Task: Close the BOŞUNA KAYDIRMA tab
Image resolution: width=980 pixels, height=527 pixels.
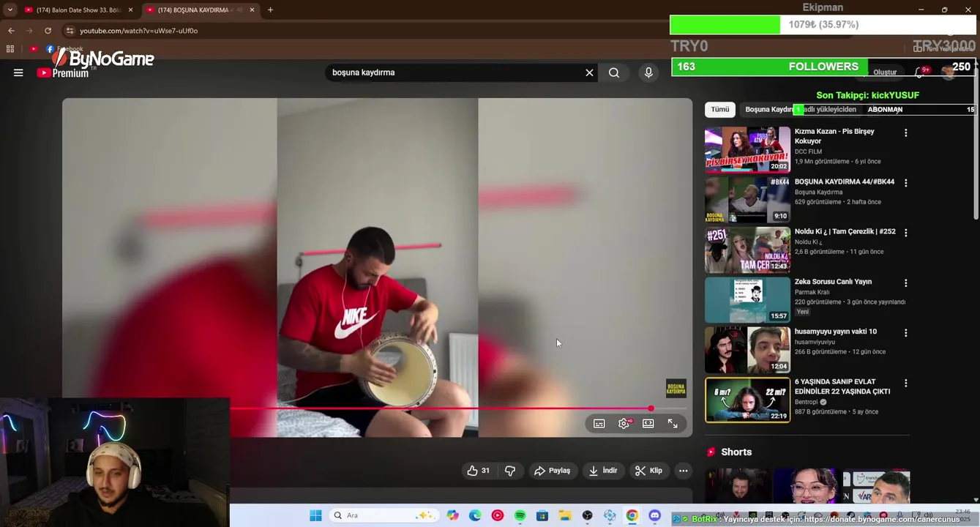Action: tap(252, 10)
